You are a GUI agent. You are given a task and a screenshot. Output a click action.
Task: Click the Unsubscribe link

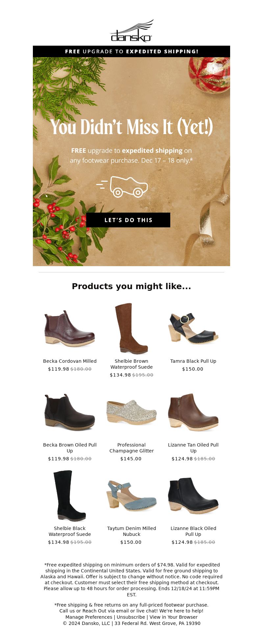[x=131, y=617]
